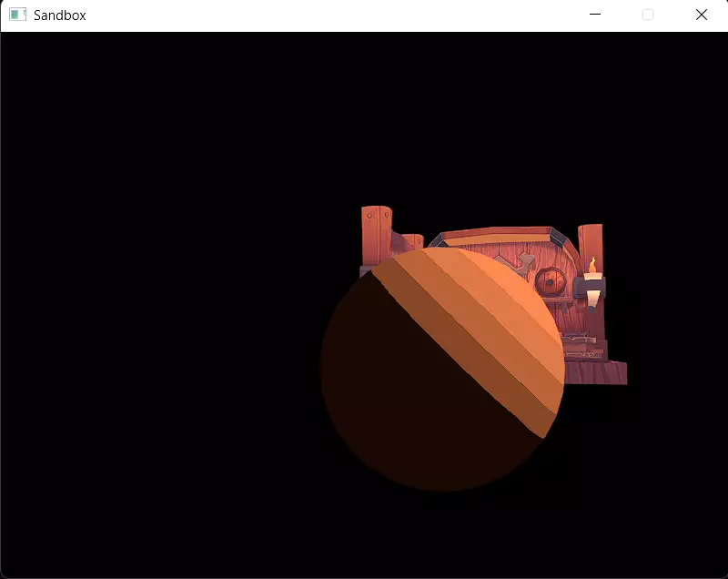Click the Sandbox window app icon
Screen dimensions: 728x579
coord(17,15)
